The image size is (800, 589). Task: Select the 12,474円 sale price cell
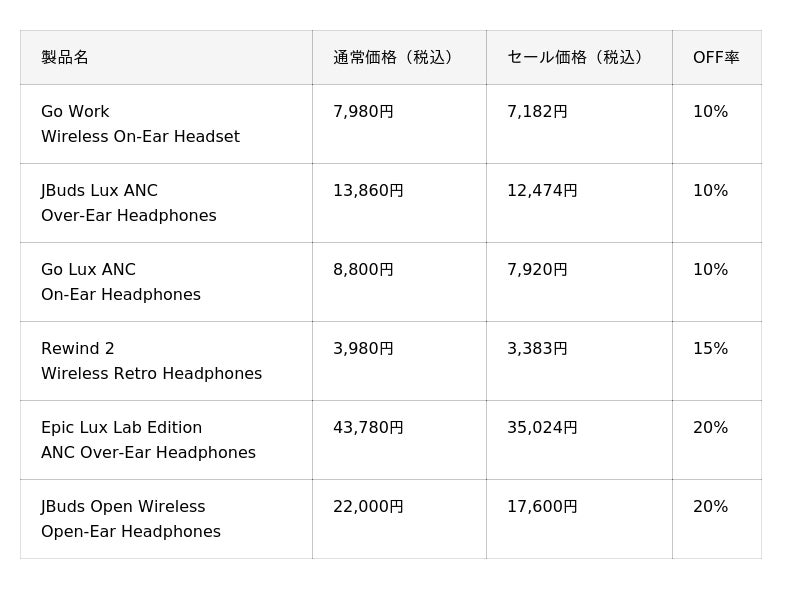click(x=579, y=203)
